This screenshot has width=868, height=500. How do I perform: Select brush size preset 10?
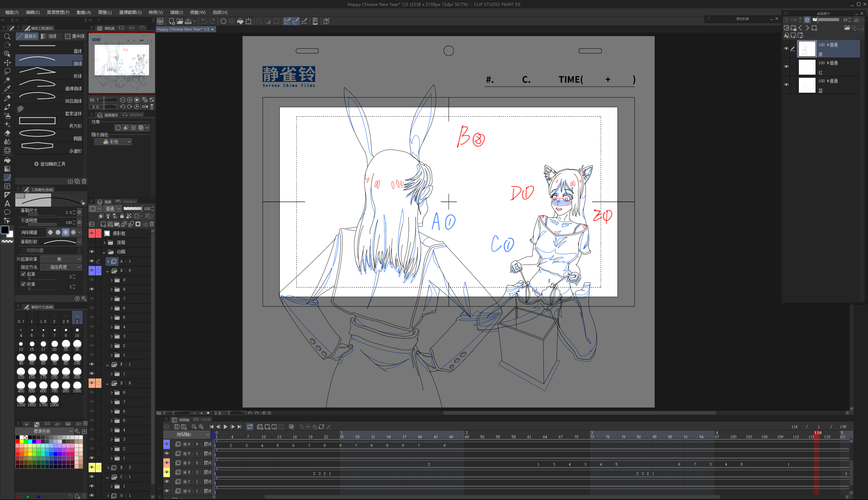(77, 332)
